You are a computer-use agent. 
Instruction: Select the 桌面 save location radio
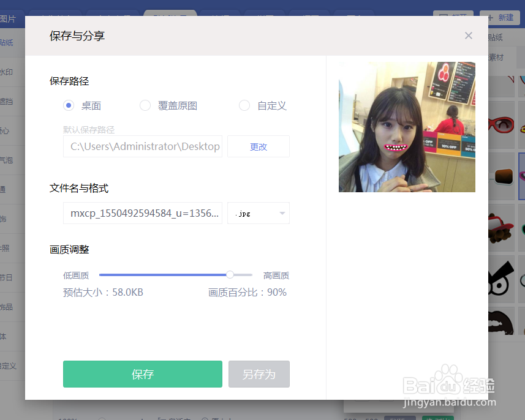(68, 105)
